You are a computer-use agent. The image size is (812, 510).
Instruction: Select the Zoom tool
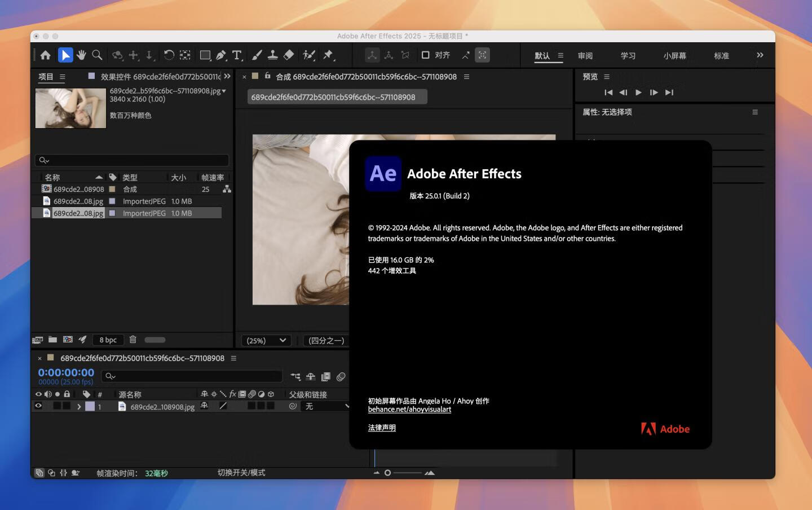96,55
